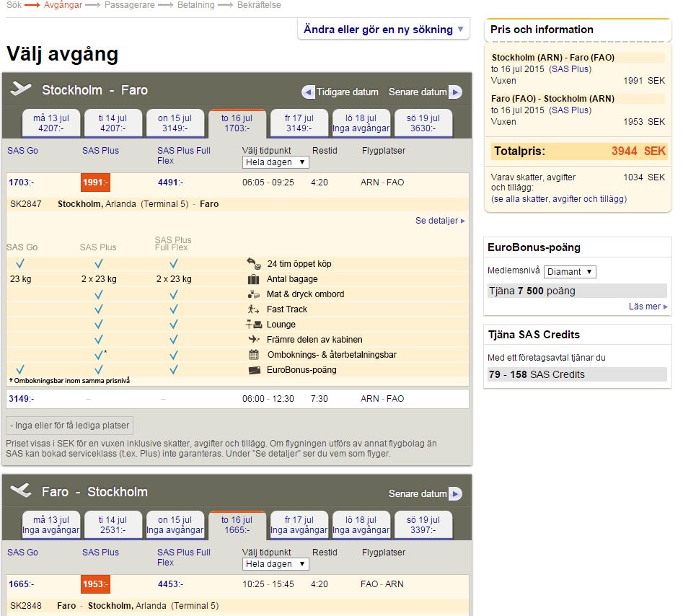
Task: Open SAS Plus link under Stockholm - Faro price
Action: click(x=570, y=69)
